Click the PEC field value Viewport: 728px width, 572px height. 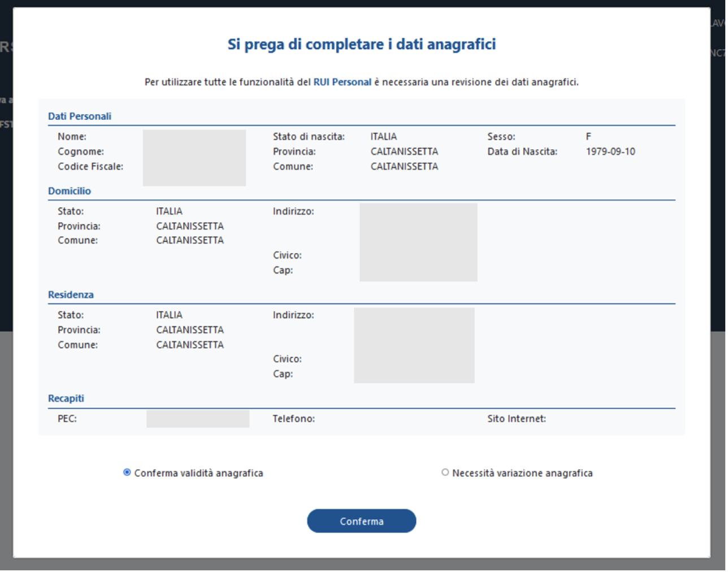[198, 419]
